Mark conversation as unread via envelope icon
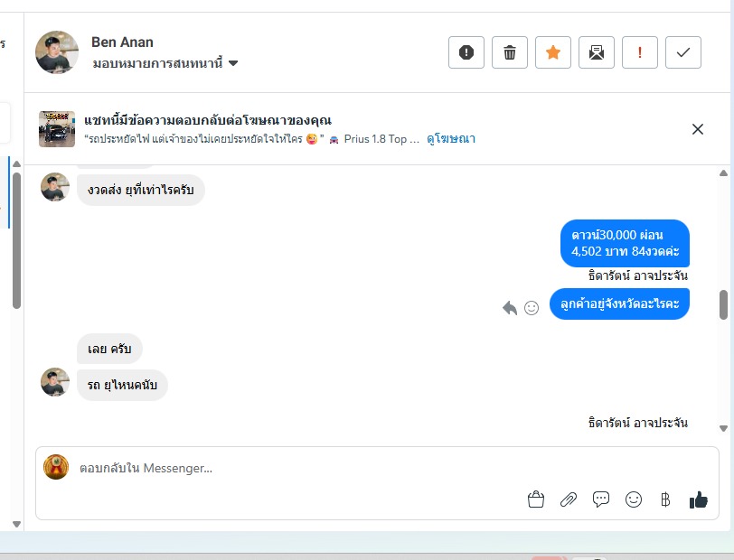 (597, 52)
